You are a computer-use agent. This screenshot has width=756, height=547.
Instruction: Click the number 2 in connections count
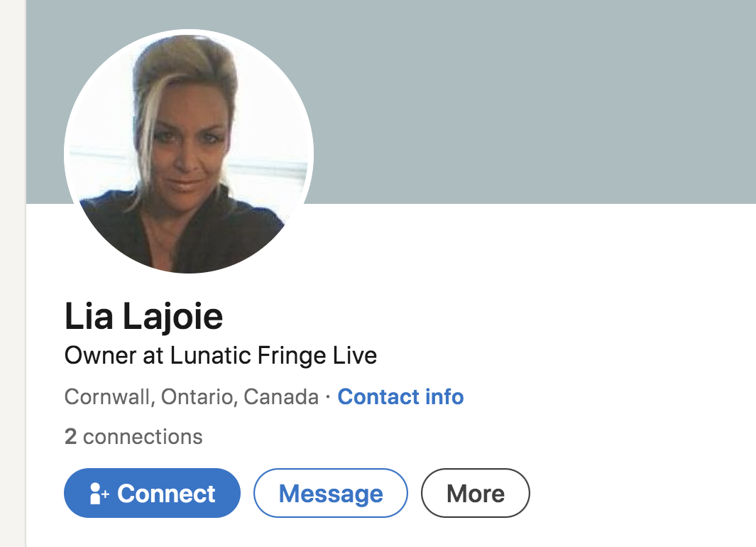point(70,436)
